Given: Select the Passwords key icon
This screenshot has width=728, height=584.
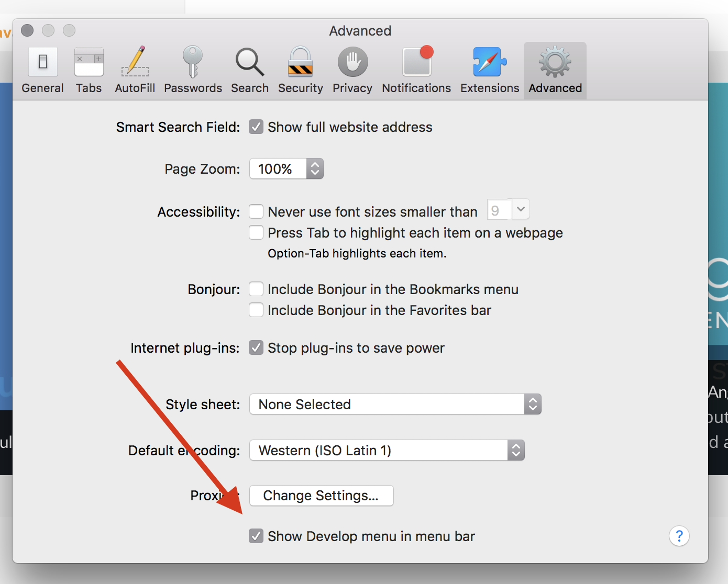Looking at the screenshot, I should point(193,71).
